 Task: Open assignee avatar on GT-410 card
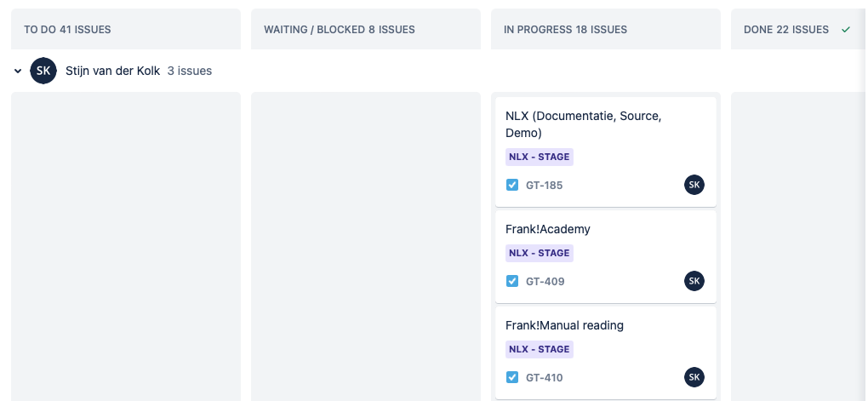click(694, 377)
